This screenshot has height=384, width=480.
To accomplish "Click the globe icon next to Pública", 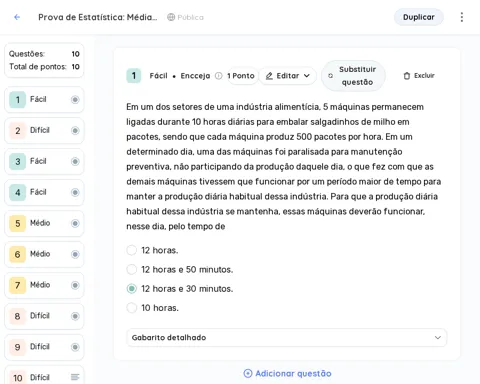I will click(171, 17).
